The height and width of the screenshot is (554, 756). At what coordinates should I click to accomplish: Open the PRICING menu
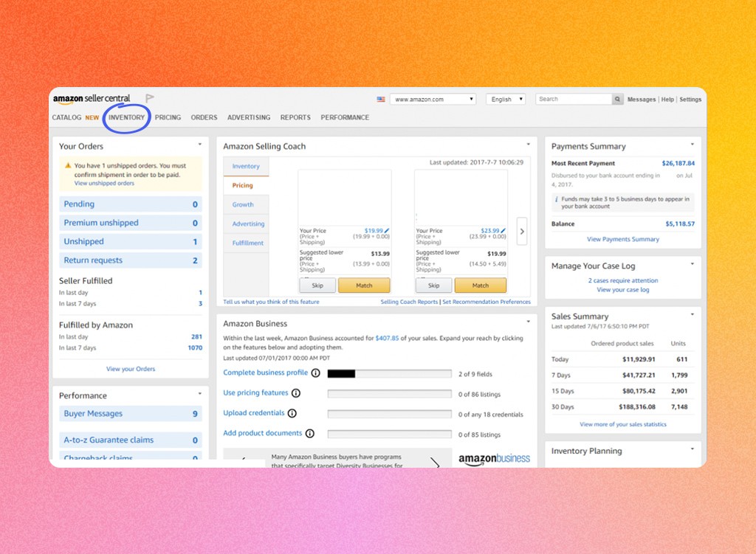click(x=168, y=117)
